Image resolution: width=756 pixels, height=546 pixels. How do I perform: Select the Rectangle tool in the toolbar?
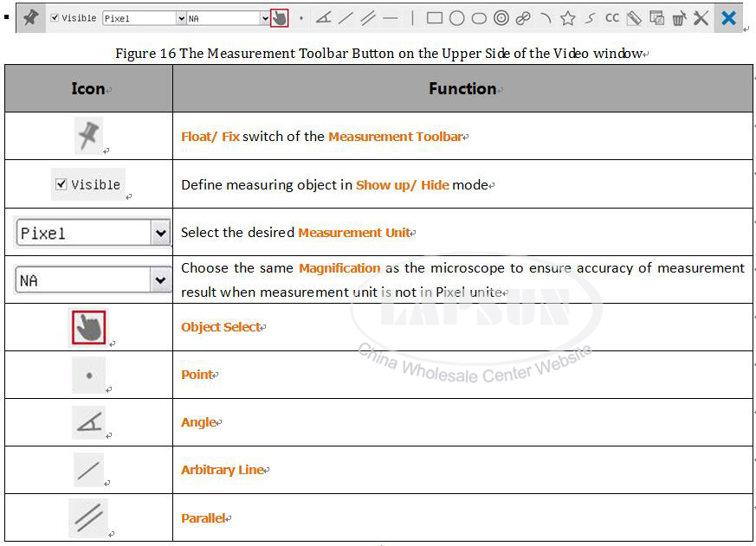pos(435,18)
